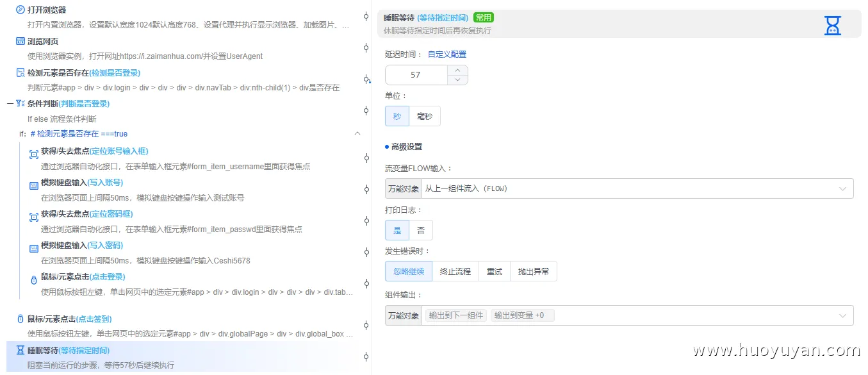Click the text 'If else 流程条件判断'
868x375 pixels.
(61, 119)
